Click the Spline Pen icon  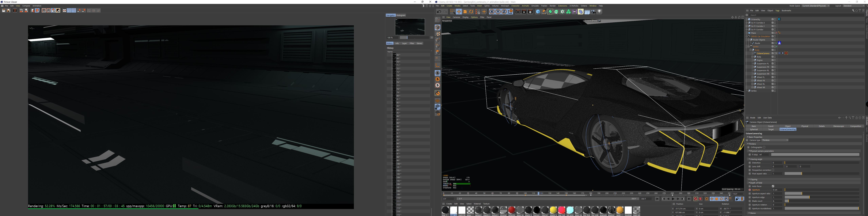pyautogui.click(x=544, y=11)
